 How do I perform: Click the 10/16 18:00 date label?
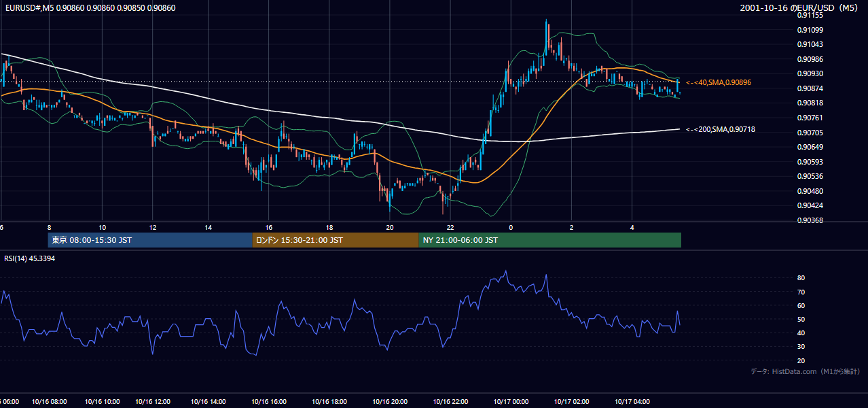tap(329, 401)
